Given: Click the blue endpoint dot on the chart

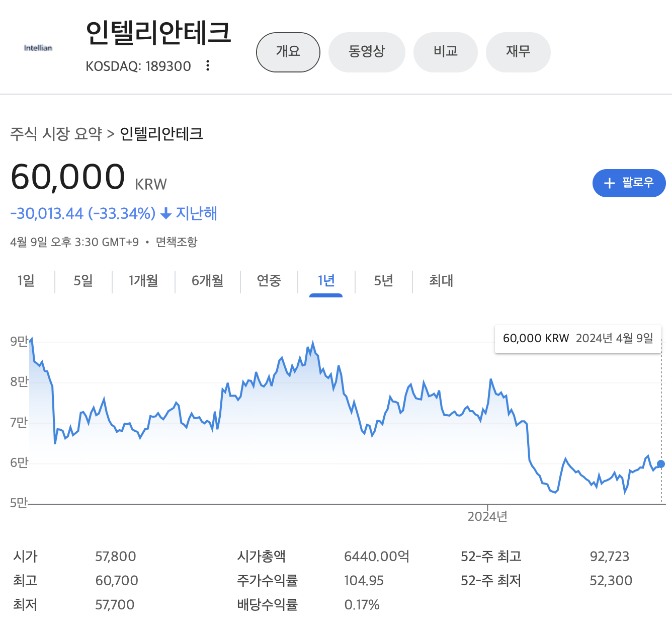Looking at the screenshot, I should click(x=661, y=464).
